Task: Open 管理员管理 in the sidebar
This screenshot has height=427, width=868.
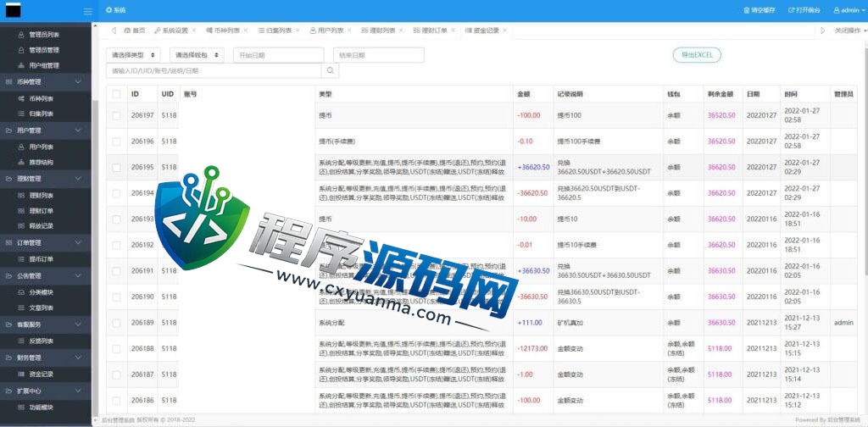Action: (x=46, y=50)
